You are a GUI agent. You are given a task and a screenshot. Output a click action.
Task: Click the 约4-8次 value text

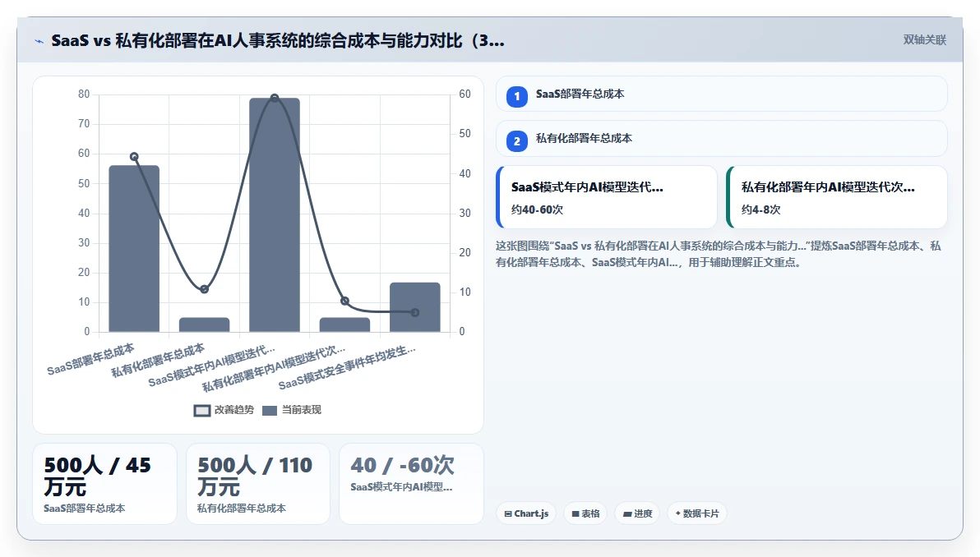[x=760, y=209]
